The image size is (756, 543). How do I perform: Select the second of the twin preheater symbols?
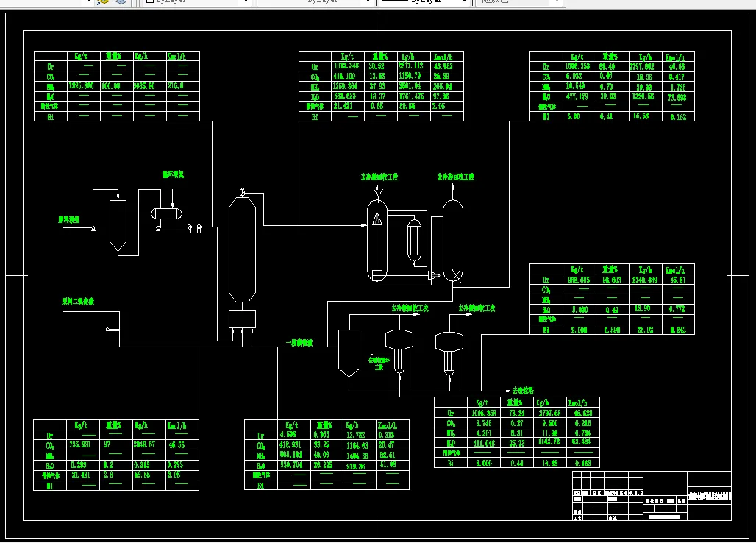[199, 228]
